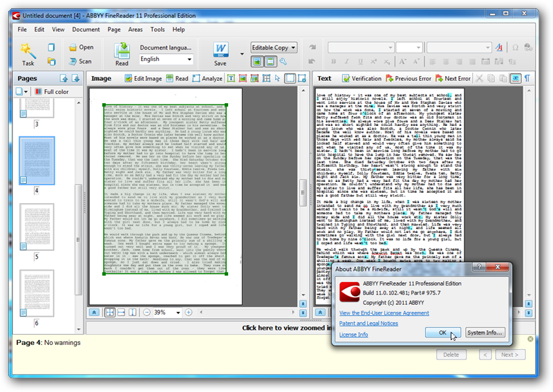553x392 pixels.
Task: Click the Style Editor letter A icon
Action: pos(498,47)
